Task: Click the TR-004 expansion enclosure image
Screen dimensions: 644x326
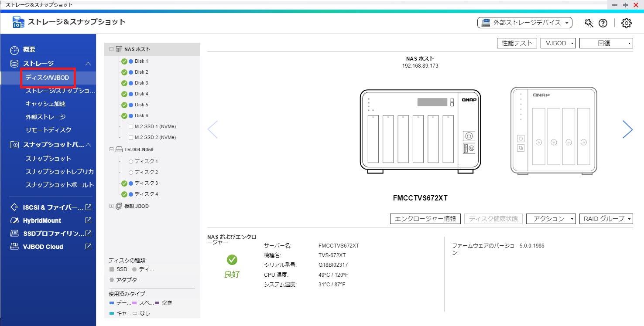Action: [x=554, y=131]
